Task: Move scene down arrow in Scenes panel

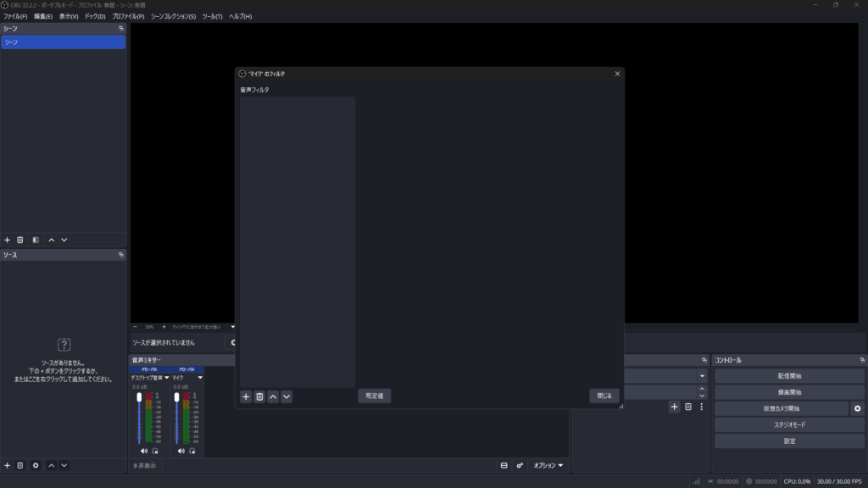Action: tap(64, 240)
